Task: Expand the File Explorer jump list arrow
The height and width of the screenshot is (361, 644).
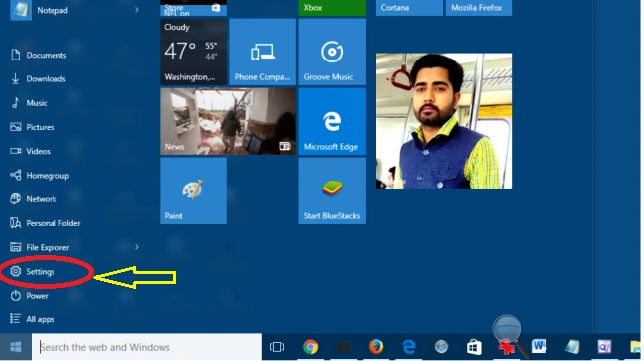Action: [137, 247]
